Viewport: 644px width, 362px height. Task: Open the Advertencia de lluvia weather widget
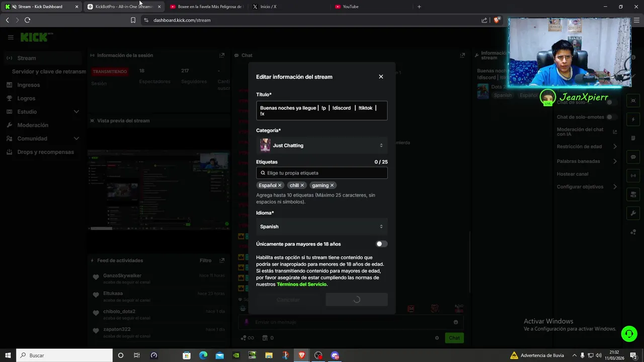click(x=537, y=355)
